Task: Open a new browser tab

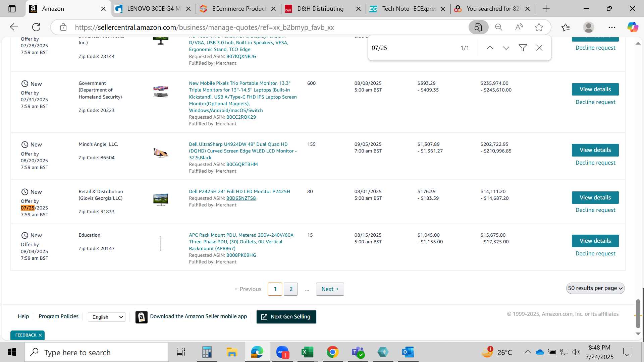Action: (x=546, y=9)
